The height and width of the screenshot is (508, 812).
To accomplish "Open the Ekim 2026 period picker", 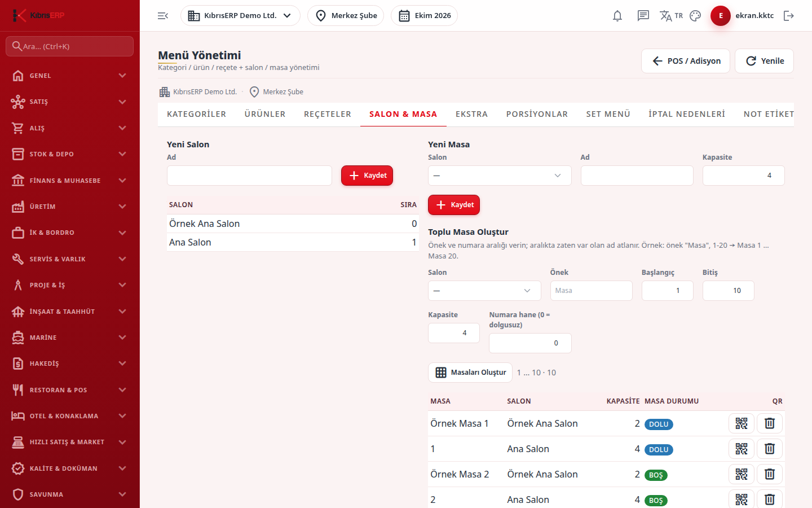I will (x=424, y=16).
